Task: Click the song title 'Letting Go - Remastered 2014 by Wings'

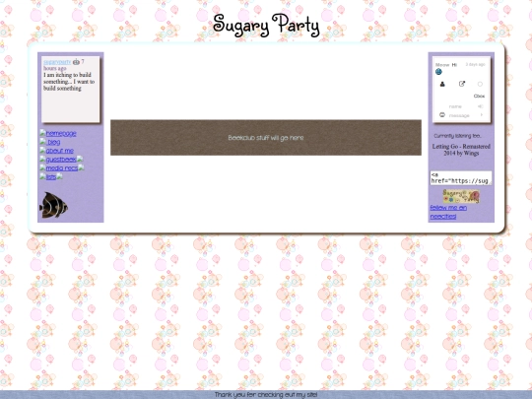Action: coord(461,150)
